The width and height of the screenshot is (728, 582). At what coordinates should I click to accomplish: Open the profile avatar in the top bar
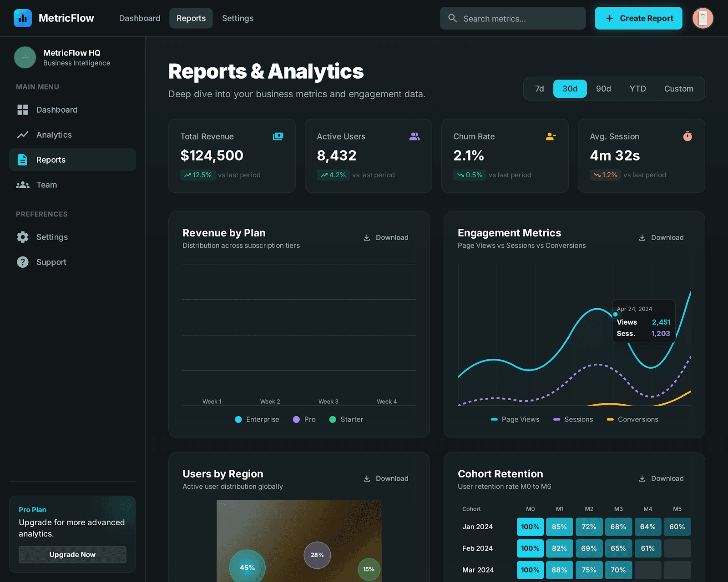tap(703, 18)
